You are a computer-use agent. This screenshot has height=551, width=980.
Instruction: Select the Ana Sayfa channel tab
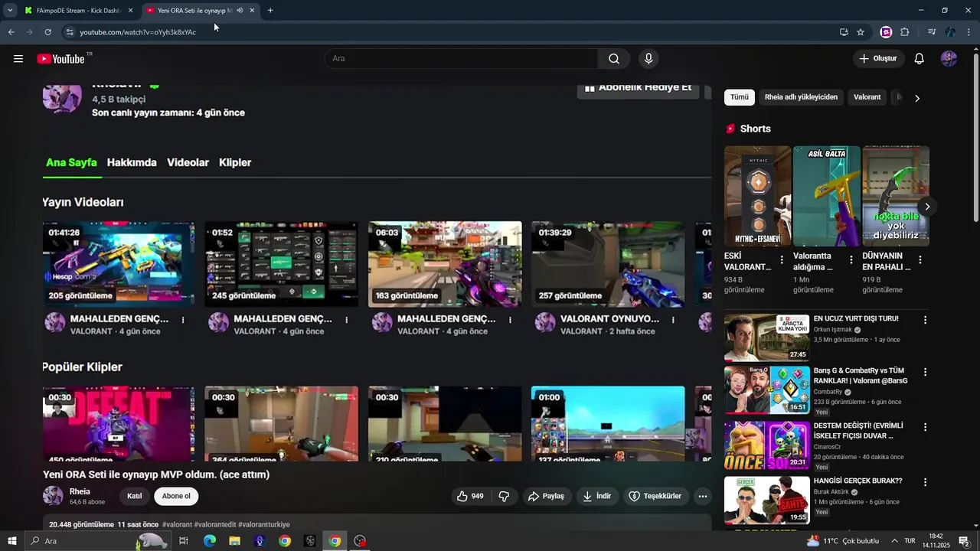[x=71, y=162]
